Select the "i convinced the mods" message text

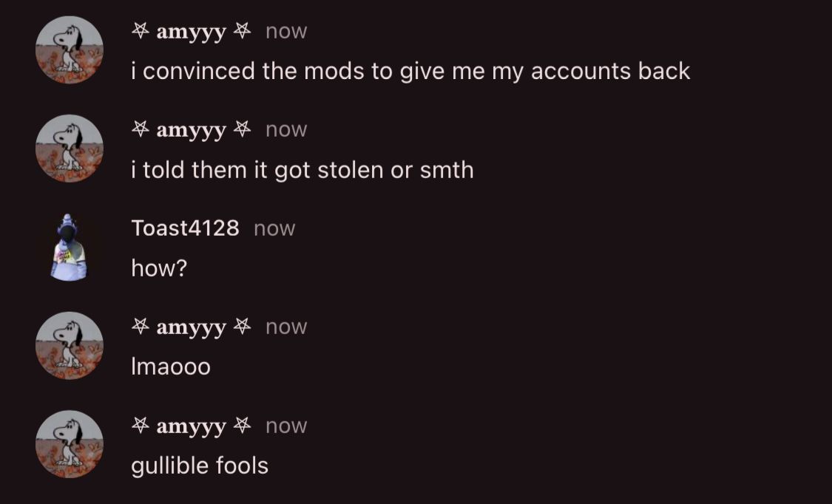tap(410, 72)
